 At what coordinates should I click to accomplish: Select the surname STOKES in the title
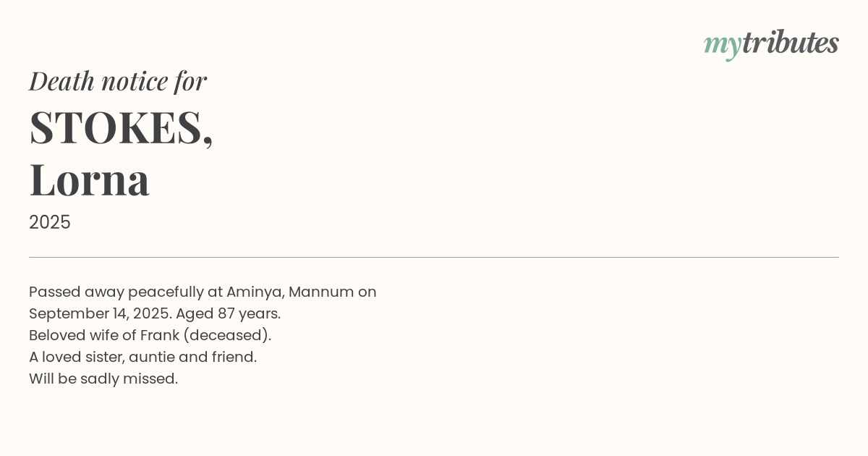tap(116, 127)
